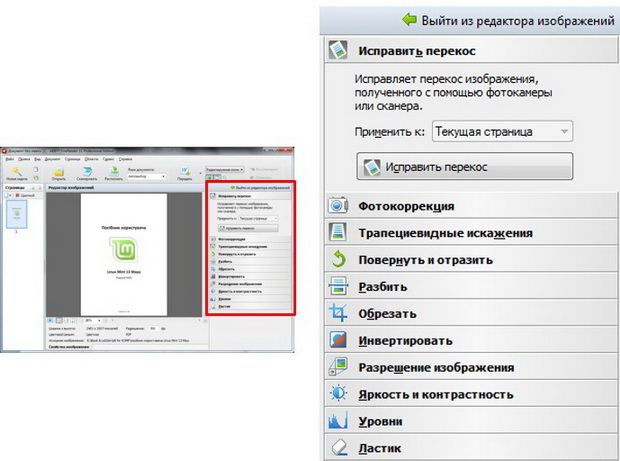Select the Ластик eraser icon
The width and height of the screenshot is (620, 461).
coord(337,448)
